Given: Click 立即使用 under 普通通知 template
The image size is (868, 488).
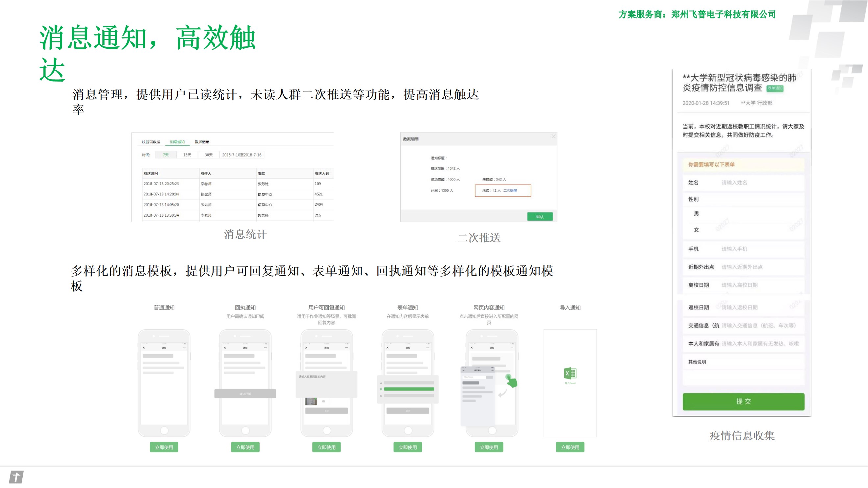Looking at the screenshot, I should pyautogui.click(x=164, y=447).
